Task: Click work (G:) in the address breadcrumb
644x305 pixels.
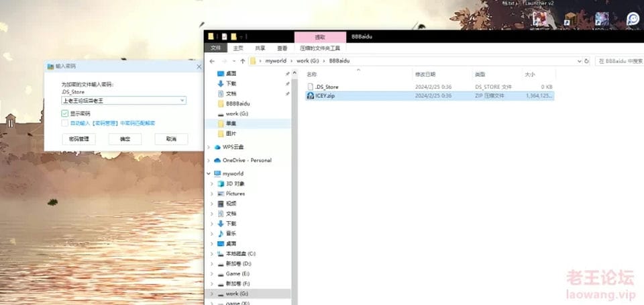Action: [308, 61]
